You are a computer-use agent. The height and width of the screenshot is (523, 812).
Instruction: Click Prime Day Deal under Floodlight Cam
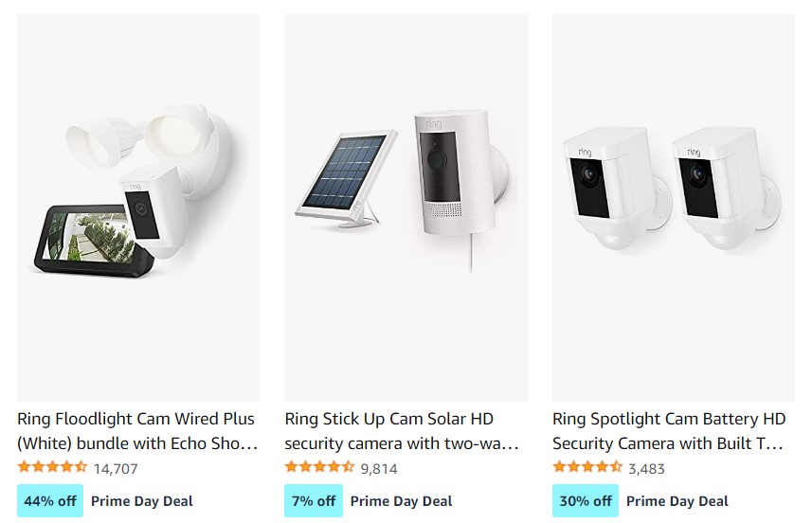point(142,501)
